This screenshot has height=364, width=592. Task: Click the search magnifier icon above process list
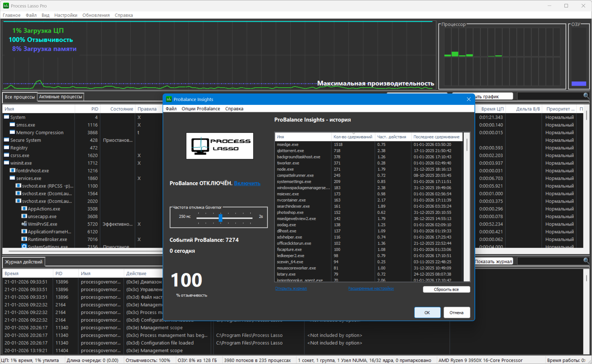[x=586, y=96]
